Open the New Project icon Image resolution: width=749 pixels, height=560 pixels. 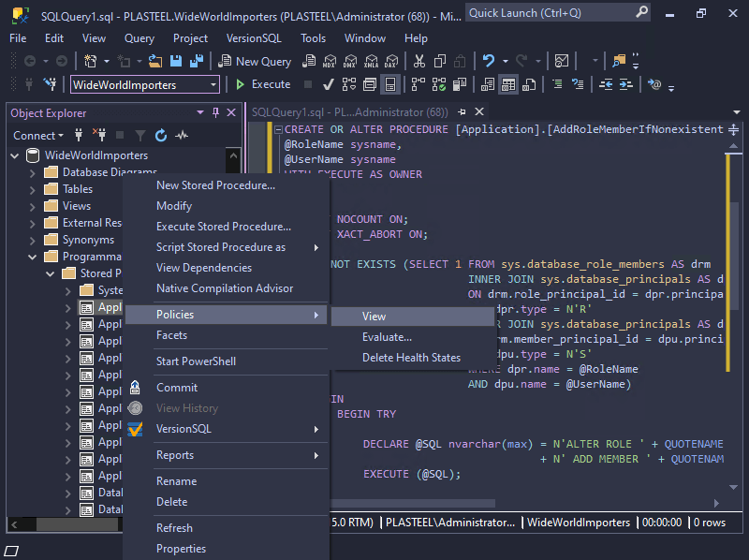coord(90,61)
